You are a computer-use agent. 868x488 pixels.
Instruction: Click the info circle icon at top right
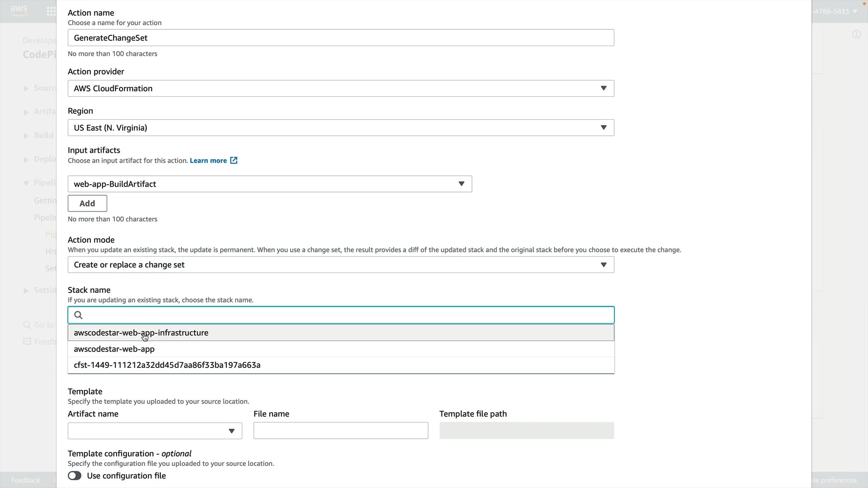(856, 34)
